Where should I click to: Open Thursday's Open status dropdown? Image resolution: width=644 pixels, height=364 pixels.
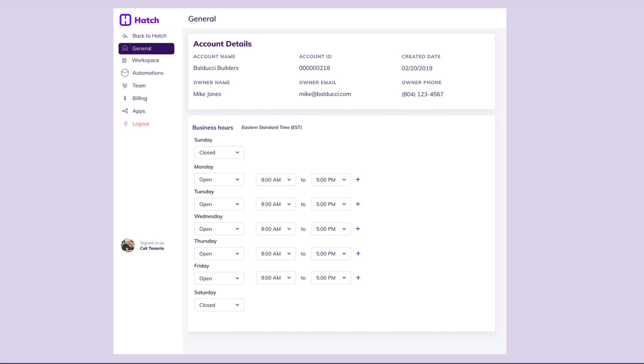219,254
